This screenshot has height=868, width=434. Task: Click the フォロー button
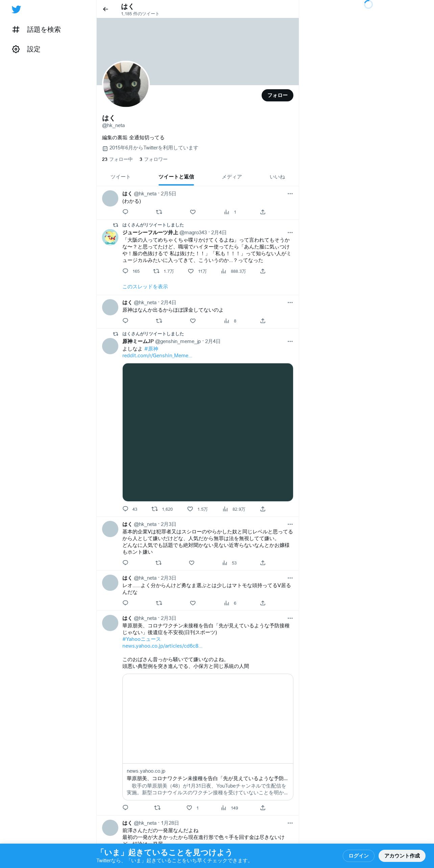coord(278,95)
